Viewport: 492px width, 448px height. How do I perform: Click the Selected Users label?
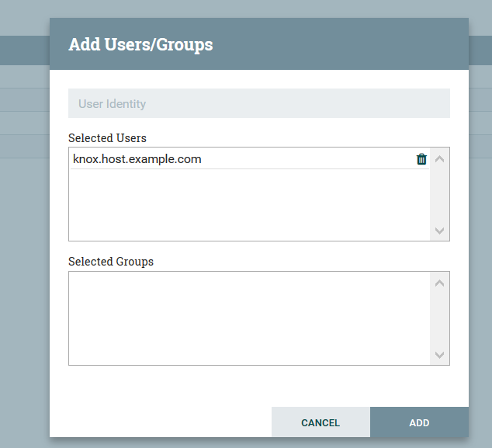(107, 137)
